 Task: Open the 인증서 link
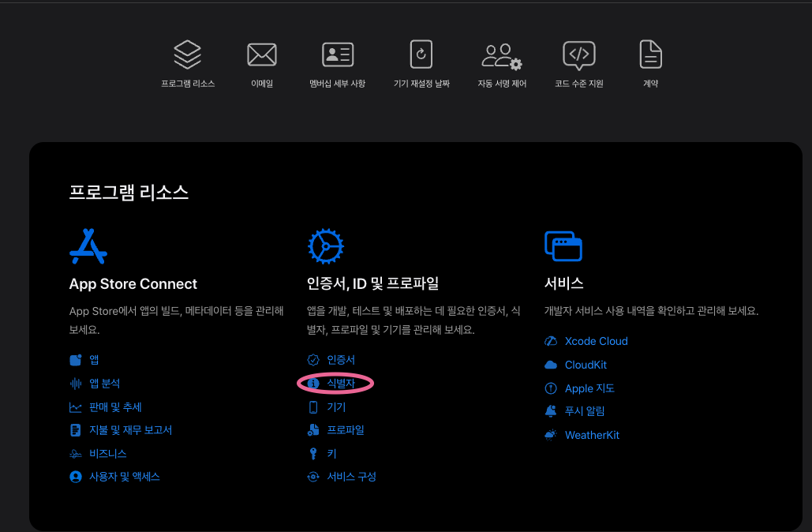point(341,360)
